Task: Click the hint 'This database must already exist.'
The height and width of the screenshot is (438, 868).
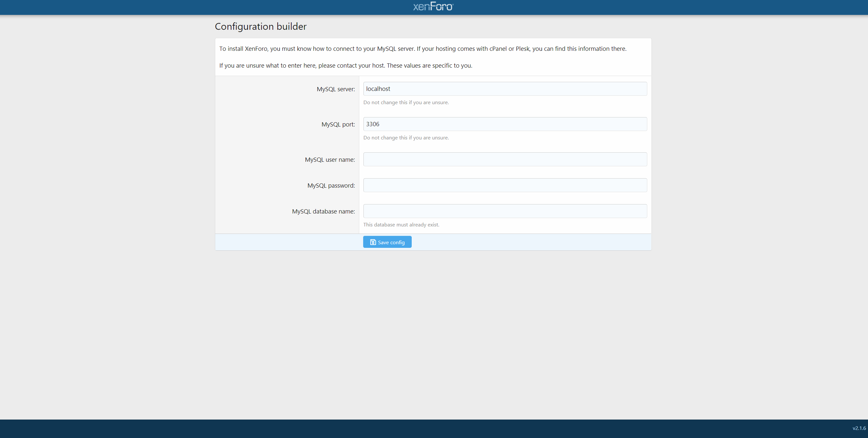Action: tap(401, 225)
